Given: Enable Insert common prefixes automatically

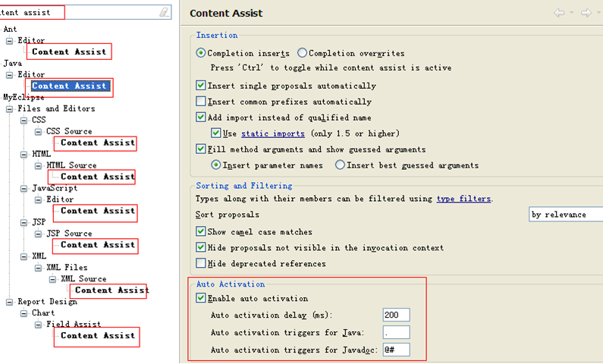Looking at the screenshot, I should coord(201,101).
